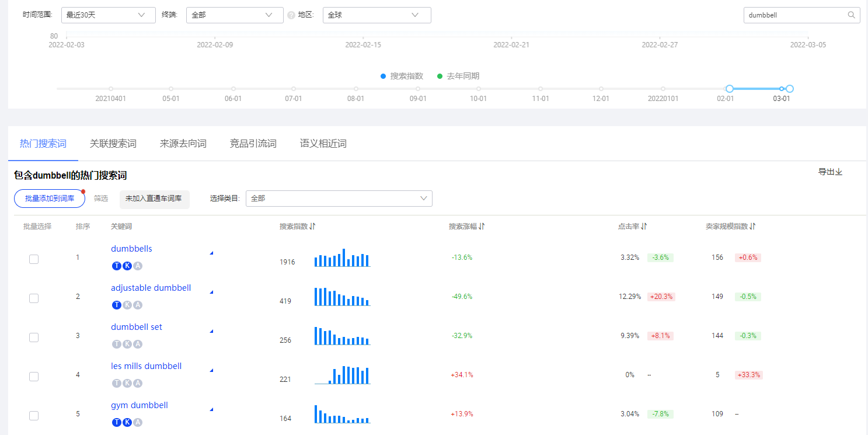Click the 批量添加到词库 button

point(49,199)
